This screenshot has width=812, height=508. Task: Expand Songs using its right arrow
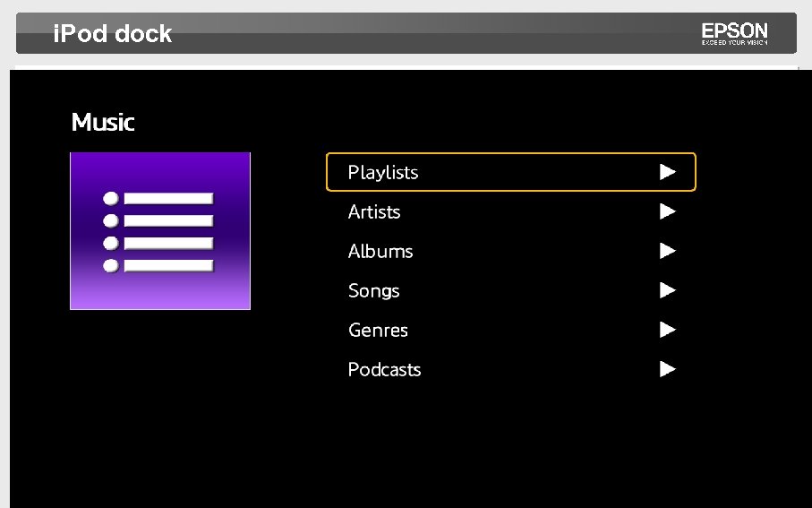667,290
